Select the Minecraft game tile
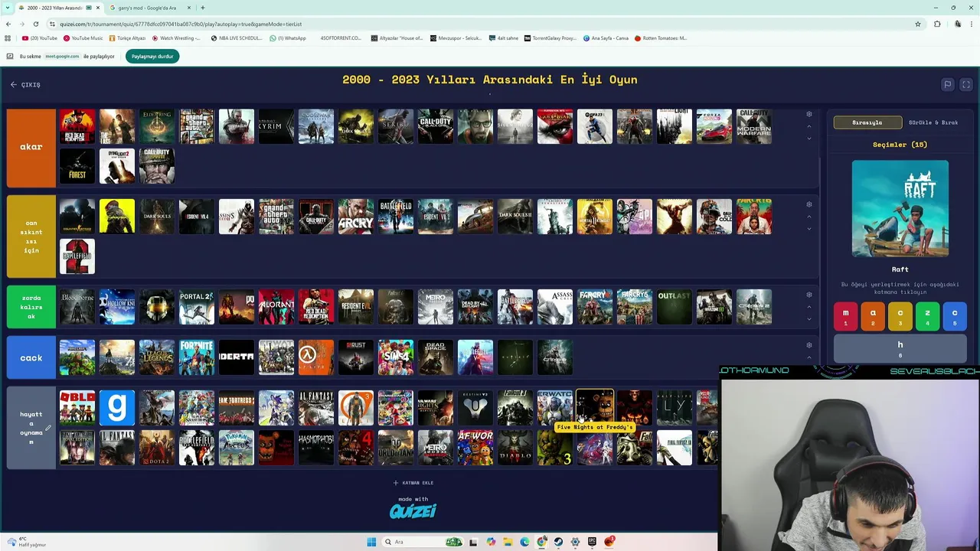 (77, 357)
